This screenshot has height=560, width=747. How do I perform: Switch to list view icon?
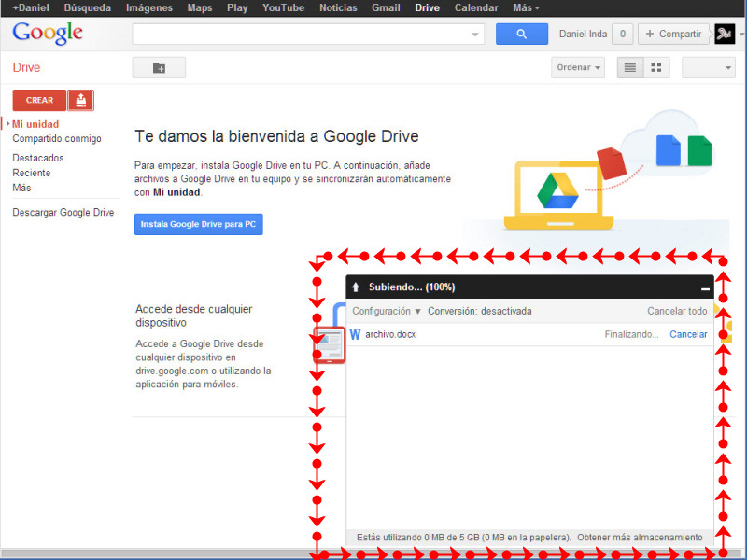(x=629, y=67)
